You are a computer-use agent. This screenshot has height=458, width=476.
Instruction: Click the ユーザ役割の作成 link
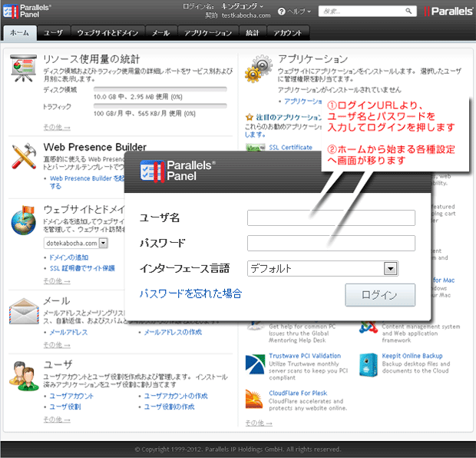click(169, 407)
